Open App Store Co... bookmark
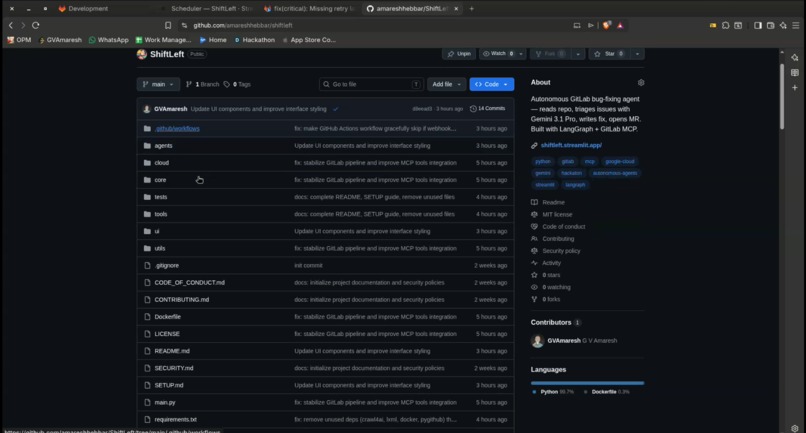Viewport: 806px width, 433px height. (x=309, y=40)
